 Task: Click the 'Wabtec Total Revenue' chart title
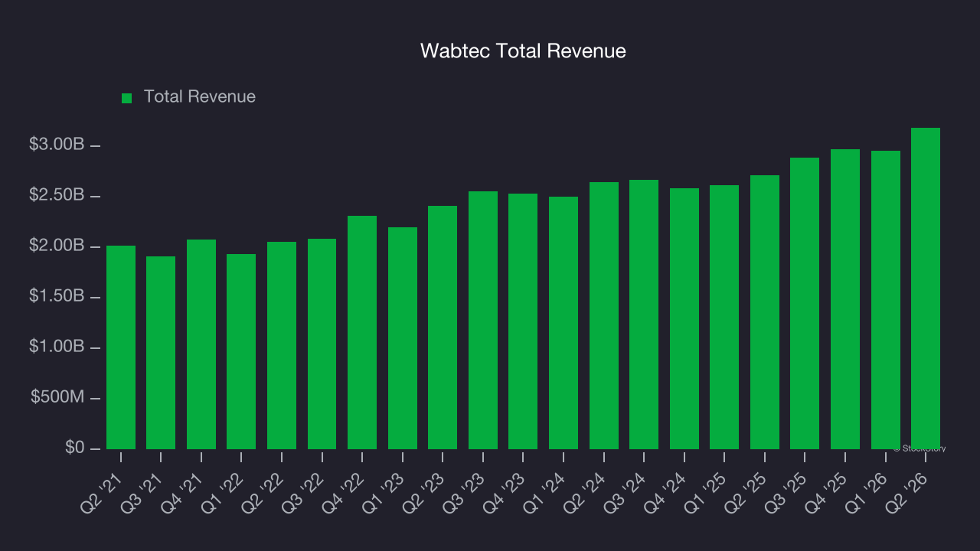coord(523,51)
